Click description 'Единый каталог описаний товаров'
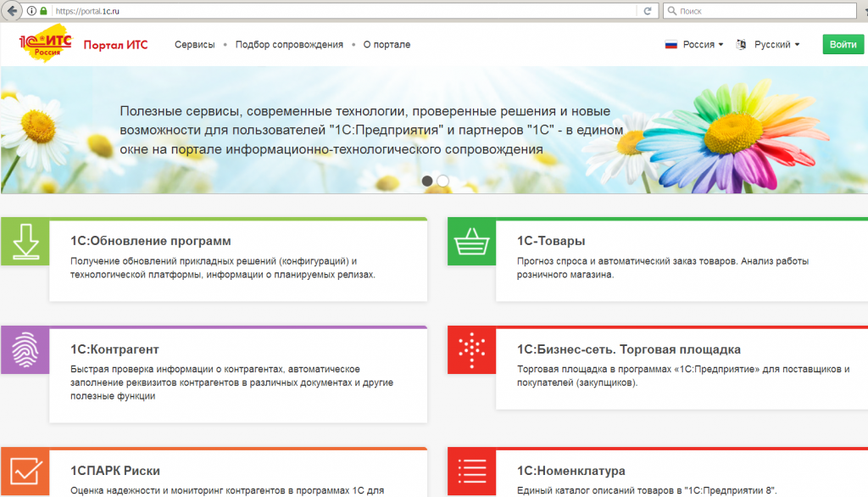Viewport: 868px width, 497px height. pyautogui.click(x=647, y=490)
